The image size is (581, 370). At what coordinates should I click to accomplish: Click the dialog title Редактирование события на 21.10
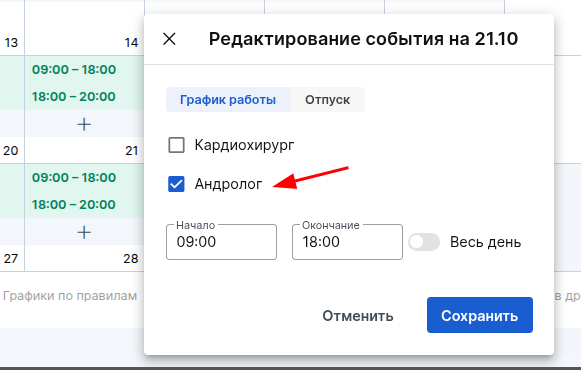click(363, 39)
